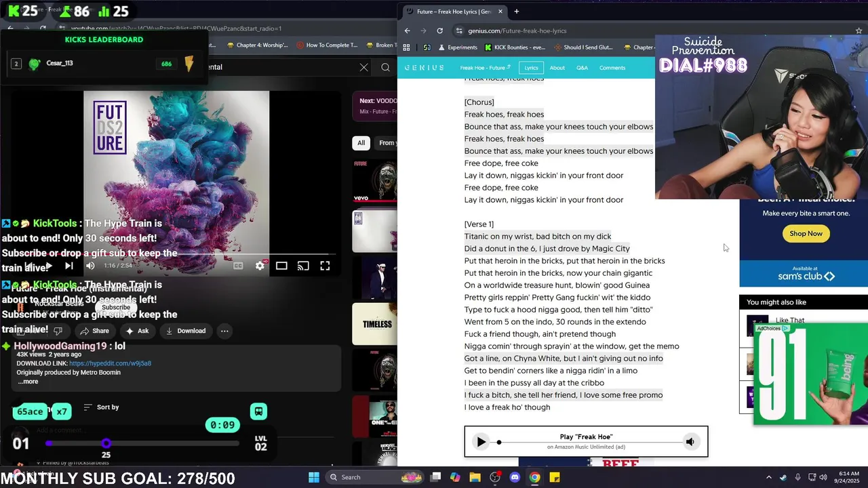Image resolution: width=868 pixels, height=488 pixels.
Task: Click Cesar_113 in Kicks leaderboard
Action: (x=60, y=63)
